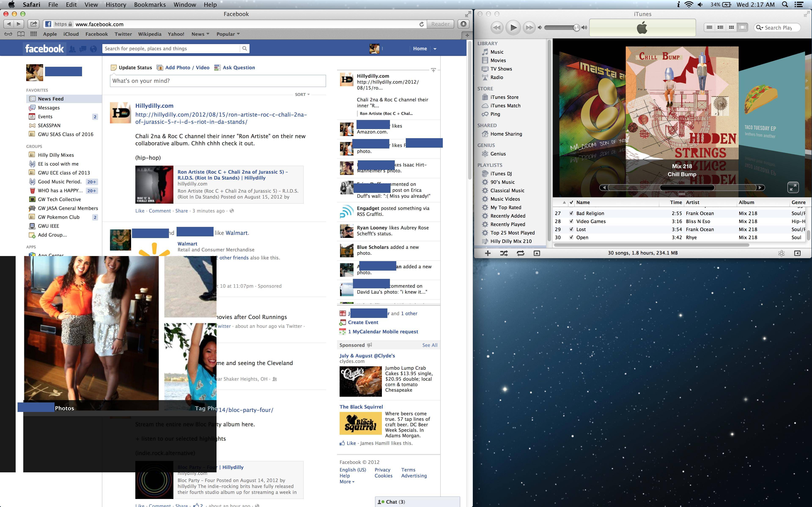Screen dimensions: 812x507
Task: Uncheck the Bad Religion song checkbox
Action: [x=571, y=213]
